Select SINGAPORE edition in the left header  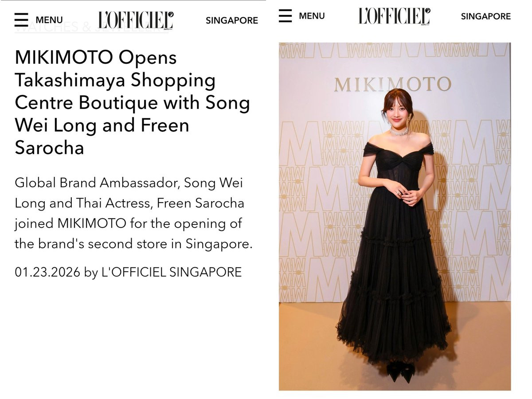click(232, 20)
